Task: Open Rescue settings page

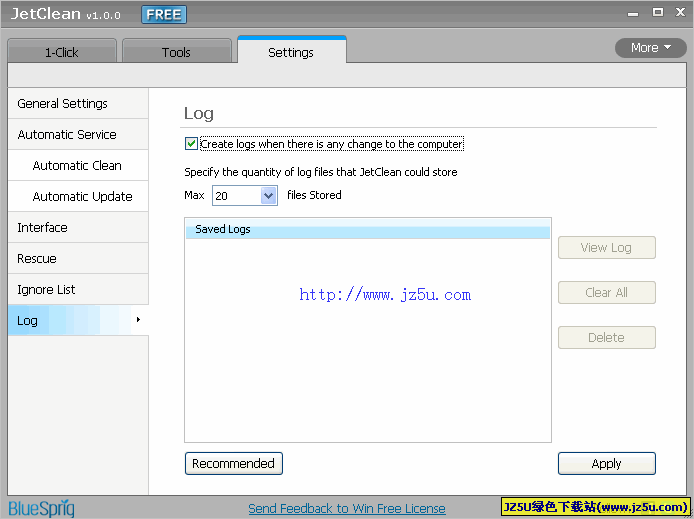Action: [78, 258]
